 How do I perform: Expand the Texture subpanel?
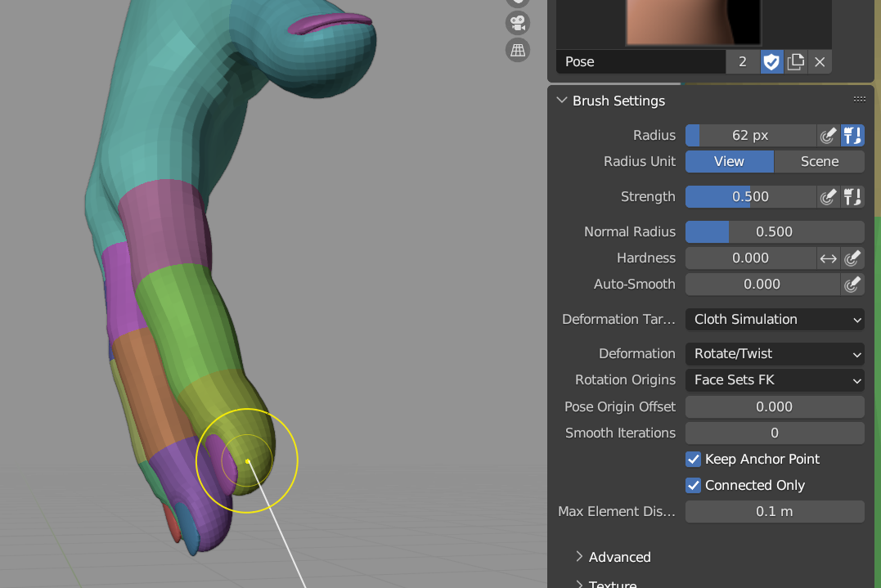point(579,584)
